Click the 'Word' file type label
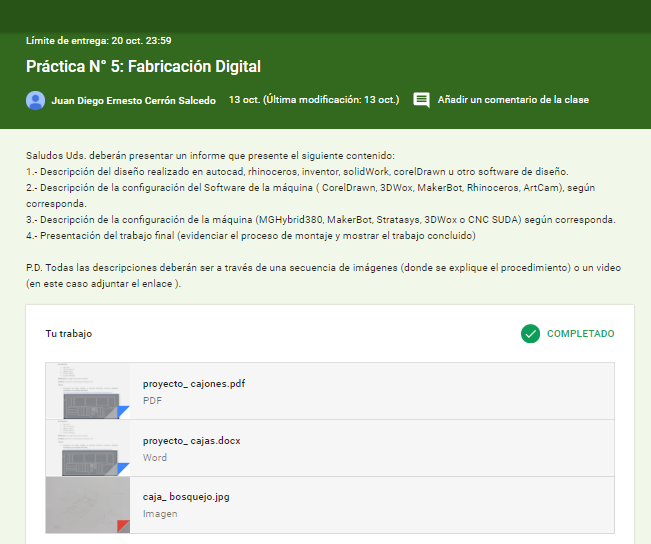 pos(155,457)
